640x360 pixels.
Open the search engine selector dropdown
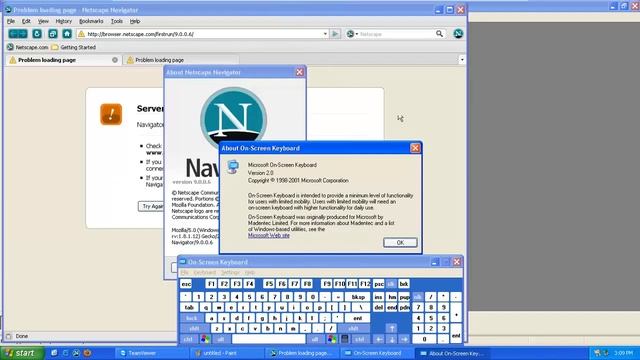353,34
